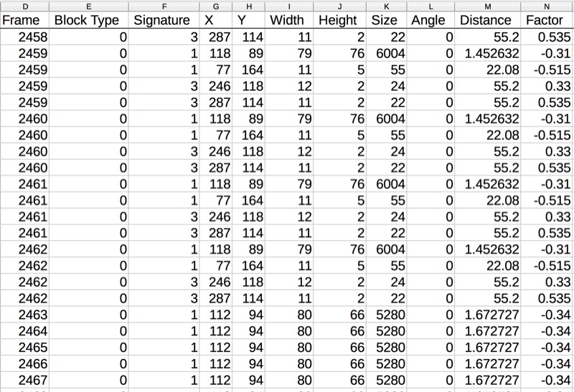Click Distance 22.08 in the frame 2461 row
The height and width of the screenshot is (392, 574).
(488, 201)
